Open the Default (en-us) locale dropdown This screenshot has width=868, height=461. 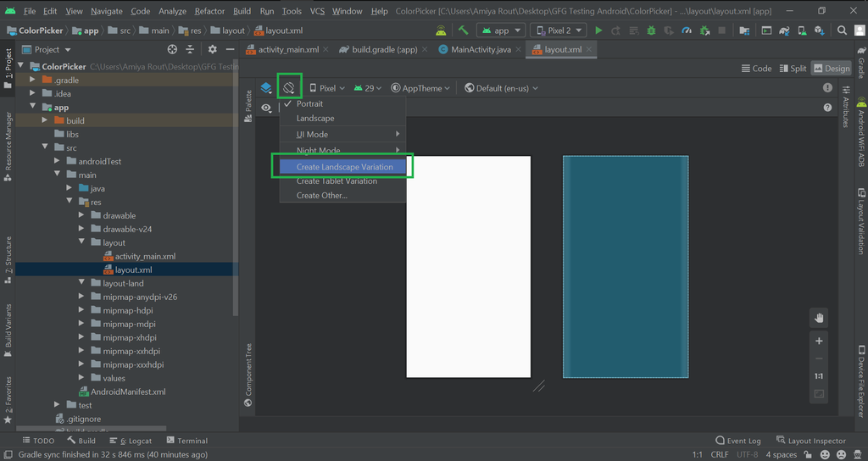[x=501, y=88]
